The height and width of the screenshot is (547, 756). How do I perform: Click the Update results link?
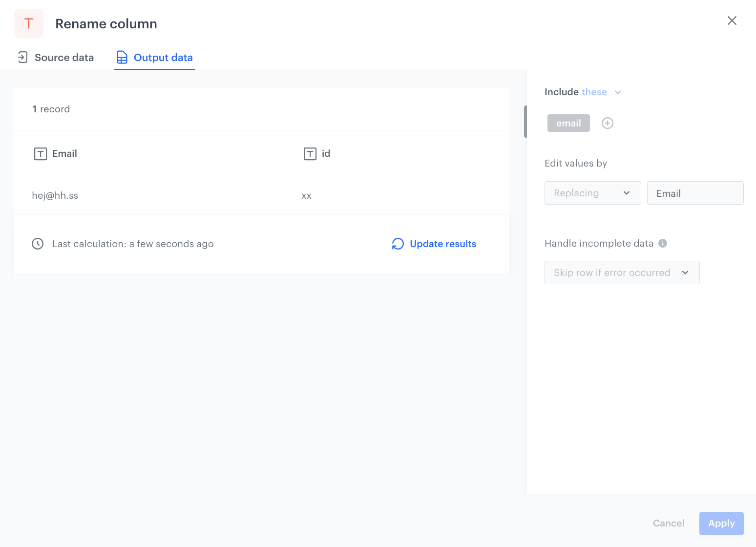(442, 244)
